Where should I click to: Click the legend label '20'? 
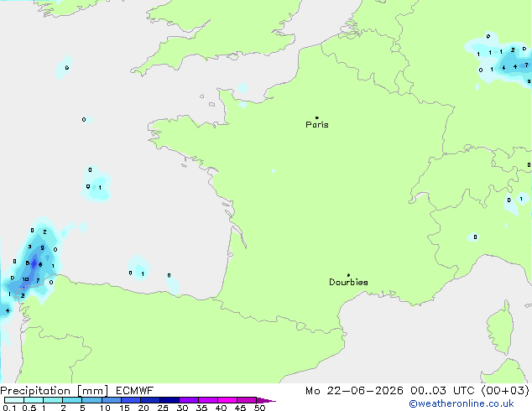(x=143, y=408)
